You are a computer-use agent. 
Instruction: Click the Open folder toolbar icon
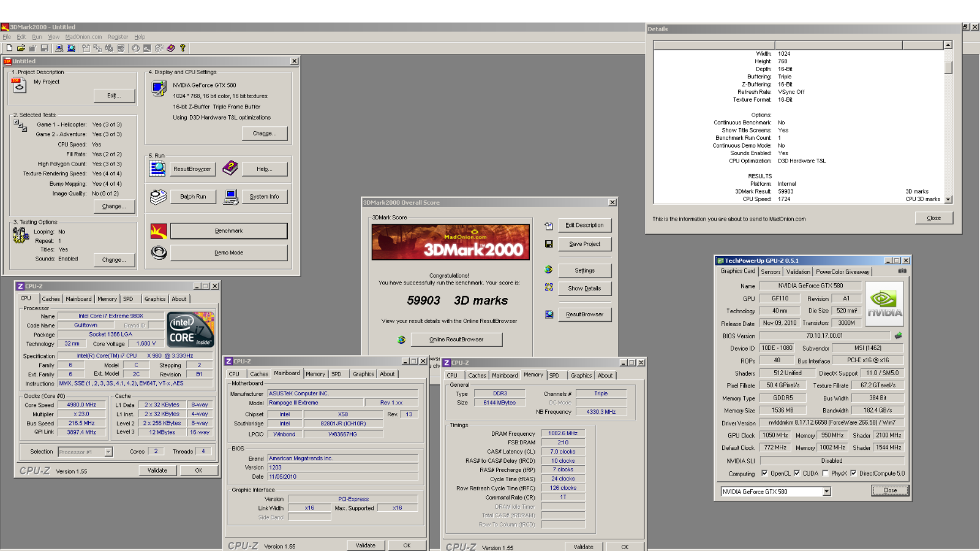pos(21,48)
